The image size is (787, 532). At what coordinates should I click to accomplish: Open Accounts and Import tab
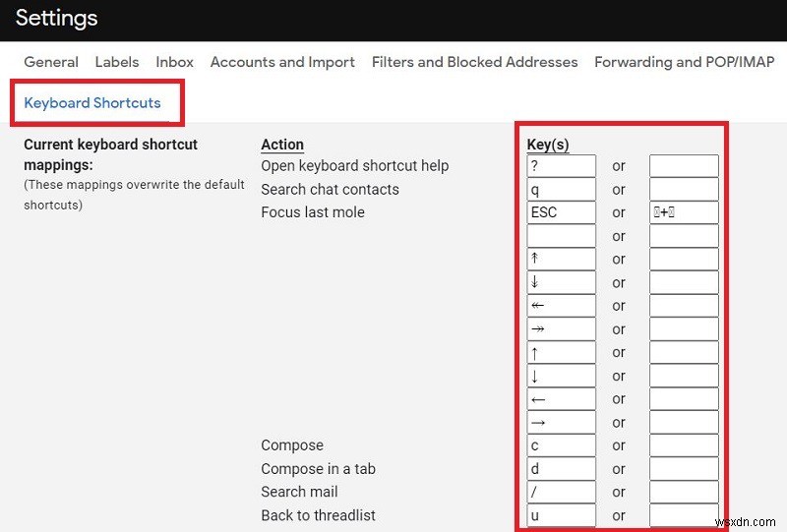[282, 62]
